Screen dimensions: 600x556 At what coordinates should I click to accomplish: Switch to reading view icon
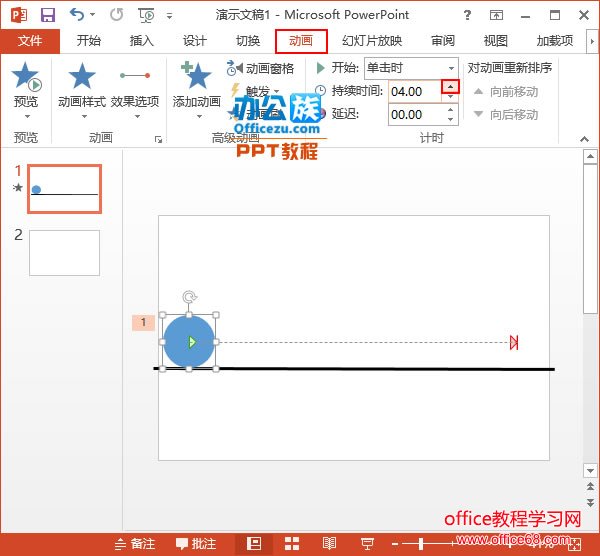[329, 544]
